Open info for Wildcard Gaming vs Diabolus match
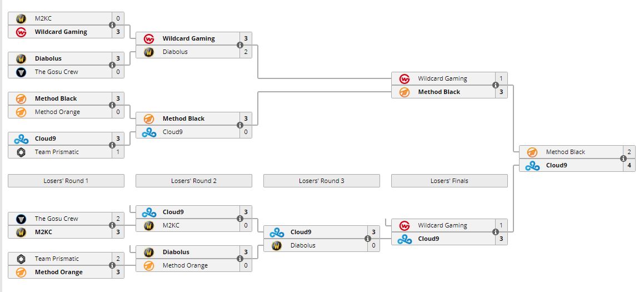 coord(240,45)
